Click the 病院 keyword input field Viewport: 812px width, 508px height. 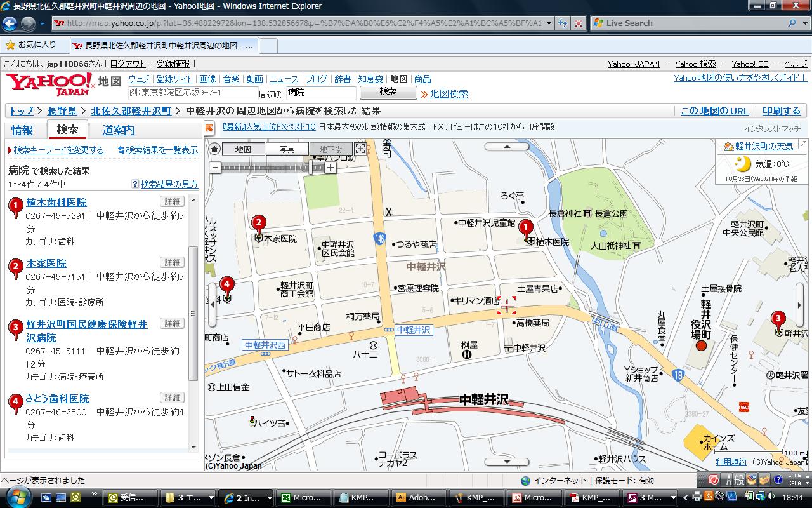(320, 93)
